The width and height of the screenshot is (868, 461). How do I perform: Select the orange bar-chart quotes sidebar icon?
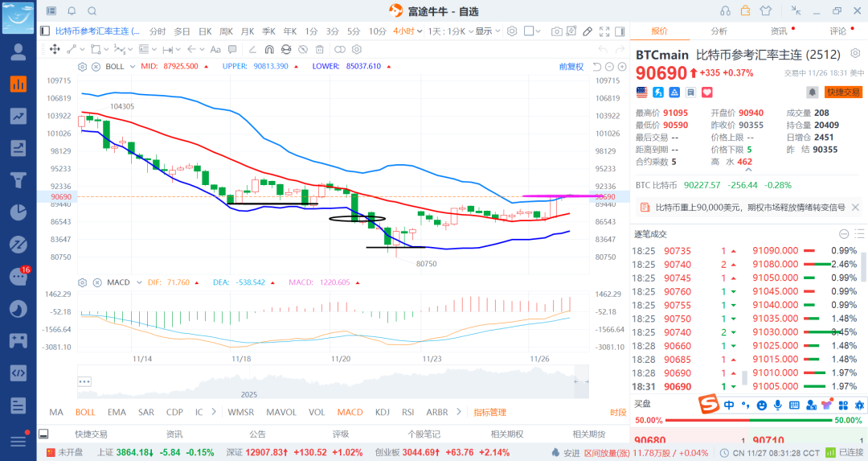18,84
